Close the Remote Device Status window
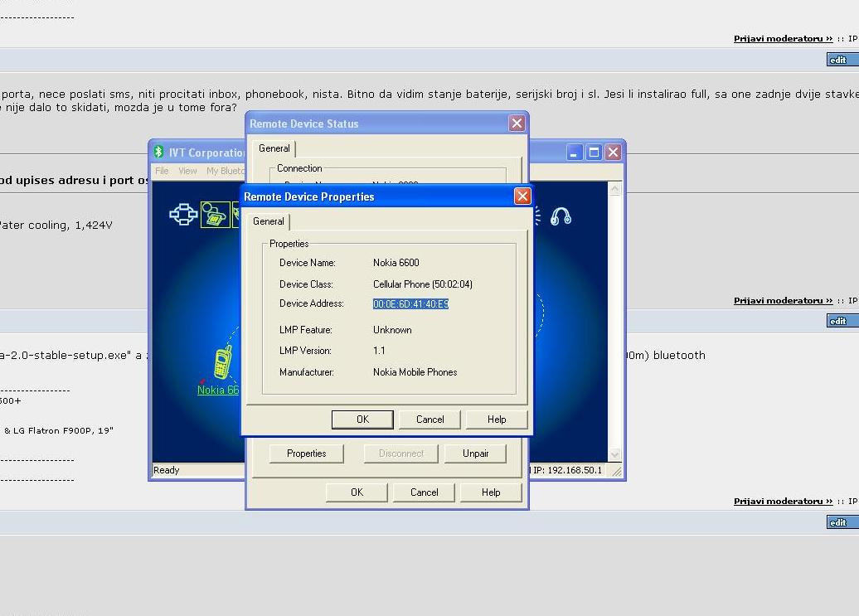859x616 pixels. [517, 124]
